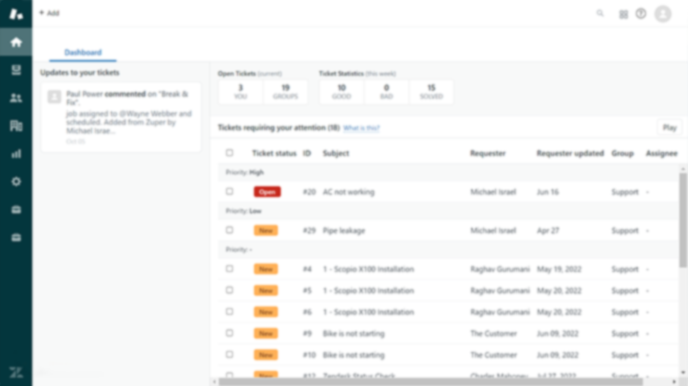Click the horizontal scrollbar below ticket list
This screenshot has height=386, width=688.
click(431, 382)
